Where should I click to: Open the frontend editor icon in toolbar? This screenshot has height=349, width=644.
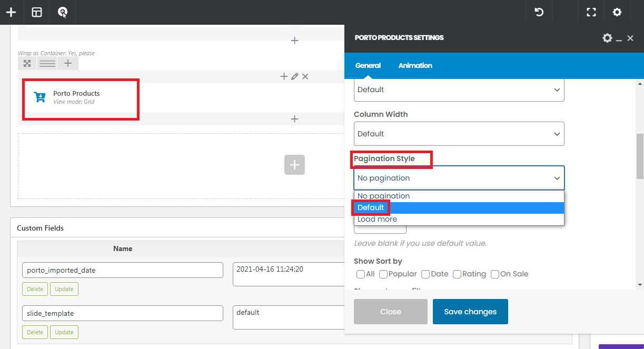[63, 12]
